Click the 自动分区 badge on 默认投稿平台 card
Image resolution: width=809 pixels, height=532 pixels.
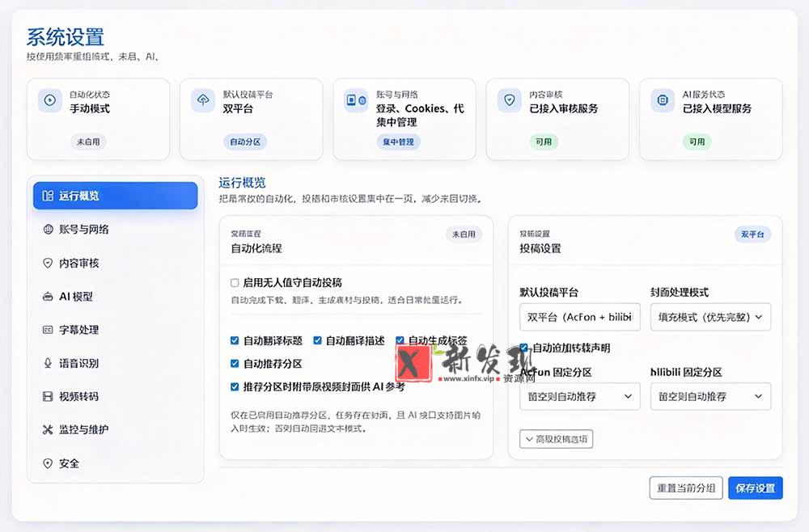point(245,141)
